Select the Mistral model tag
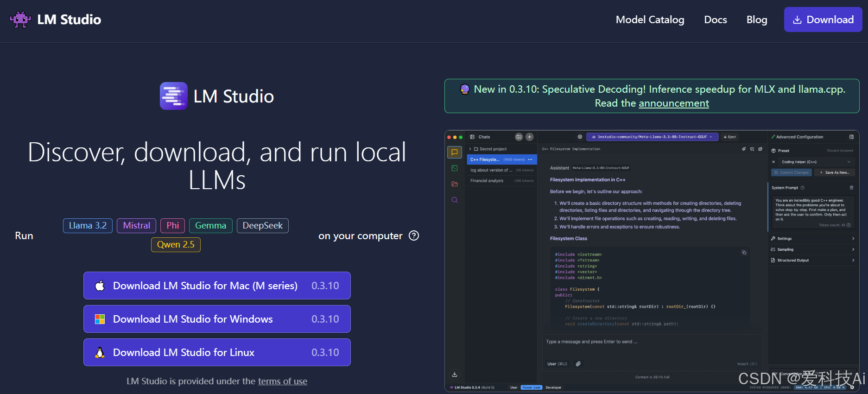Viewport: 868px width, 394px height. (137, 226)
